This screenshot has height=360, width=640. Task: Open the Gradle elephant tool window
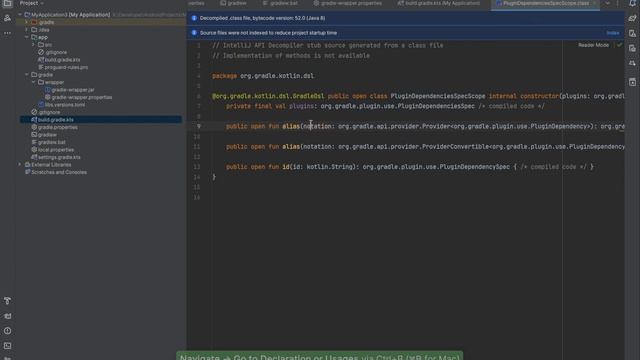(632, 18)
